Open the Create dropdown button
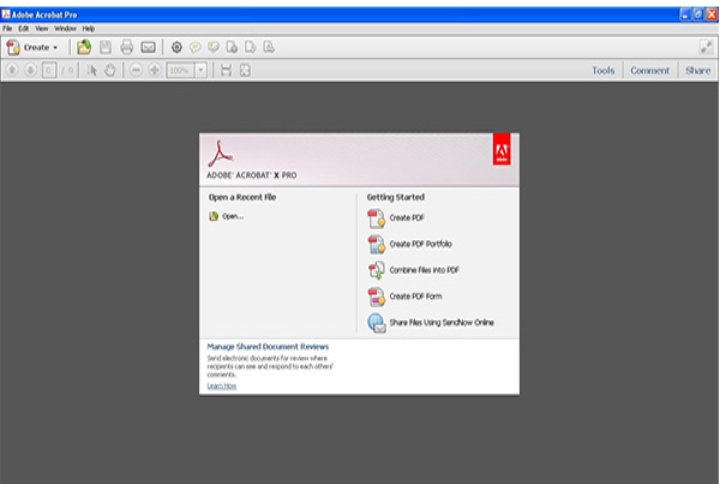The image size is (720, 484). point(32,47)
